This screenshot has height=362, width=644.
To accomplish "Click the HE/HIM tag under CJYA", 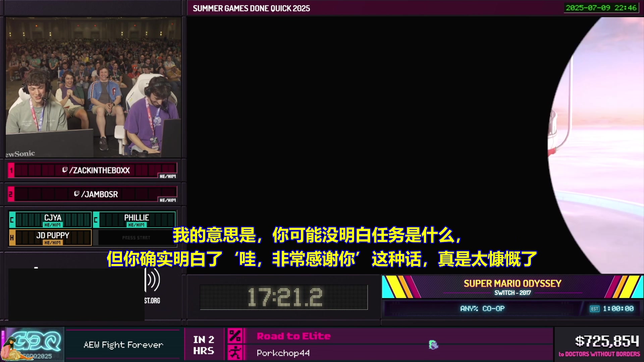I will tap(53, 225).
